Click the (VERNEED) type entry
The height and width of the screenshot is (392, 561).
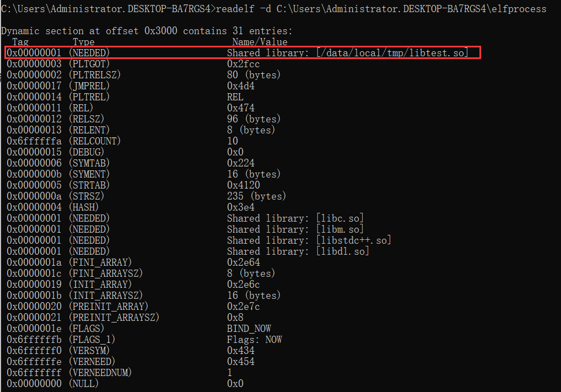[91, 362]
